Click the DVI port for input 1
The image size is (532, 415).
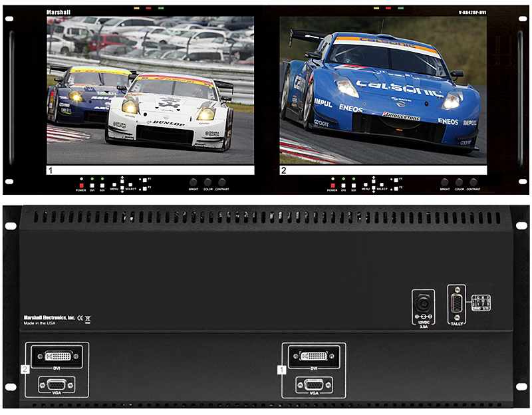click(x=313, y=356)
